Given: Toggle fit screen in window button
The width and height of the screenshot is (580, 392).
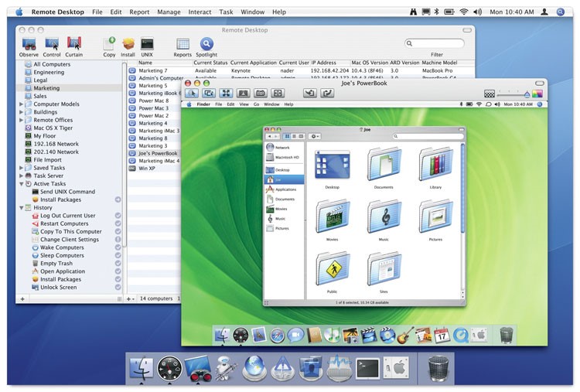Looking at the screenshot, I should (x=226, y=94).
